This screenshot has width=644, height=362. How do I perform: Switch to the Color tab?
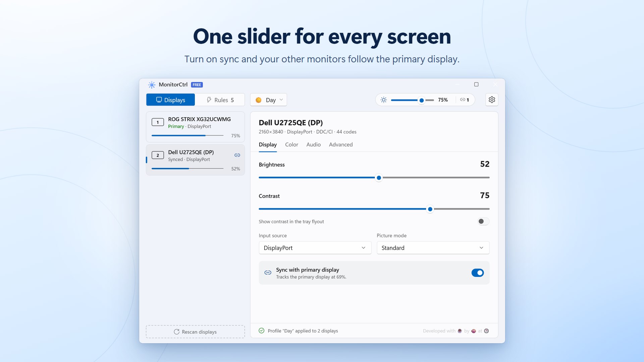(291, 144)
